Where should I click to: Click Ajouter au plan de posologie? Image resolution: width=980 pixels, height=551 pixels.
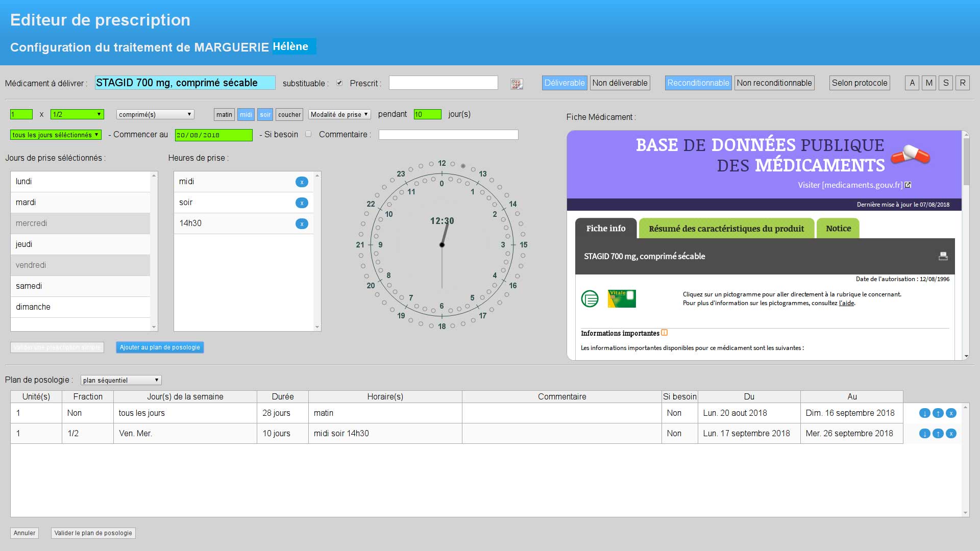coord(160,347)
